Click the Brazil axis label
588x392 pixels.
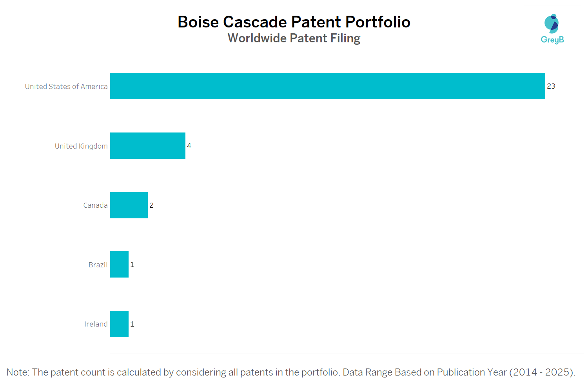pos(98,265)
